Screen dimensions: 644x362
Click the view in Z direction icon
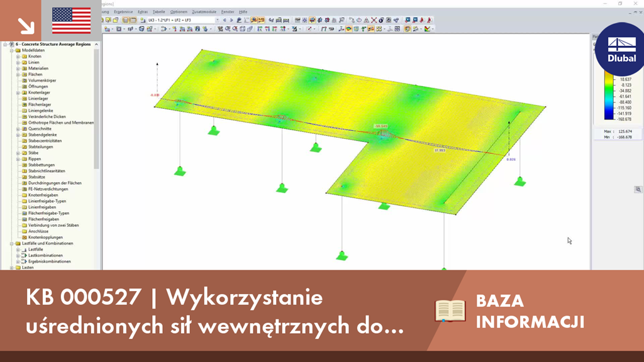(274, 29)
